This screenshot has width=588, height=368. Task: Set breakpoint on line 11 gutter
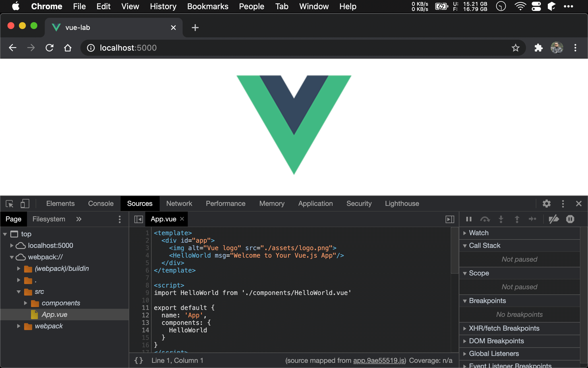[145, 308]
